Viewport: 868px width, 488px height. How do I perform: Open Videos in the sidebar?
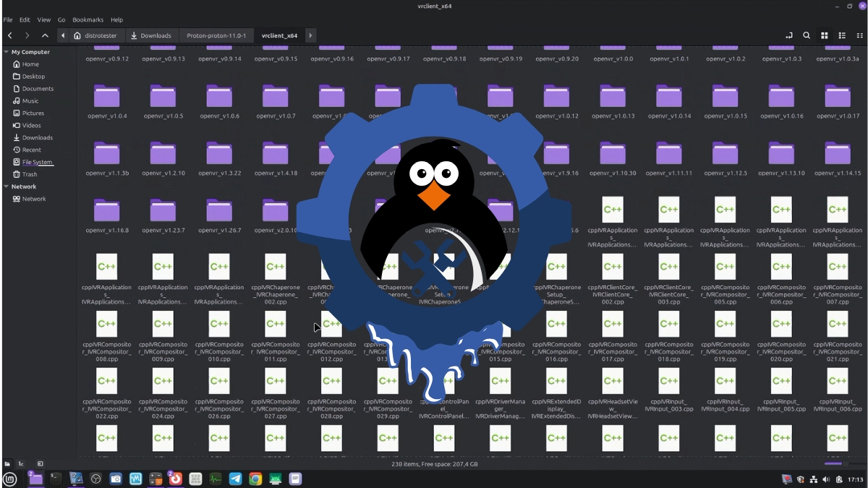(31, 126)
